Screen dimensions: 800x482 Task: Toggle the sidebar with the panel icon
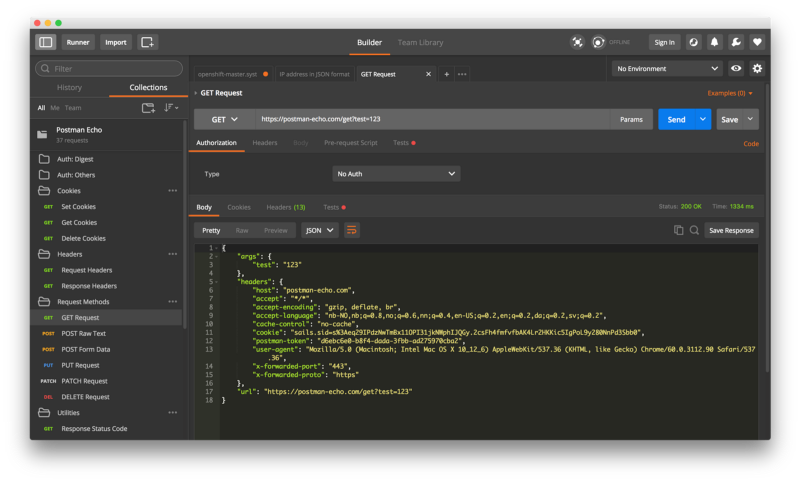click(x=45, y=42)
